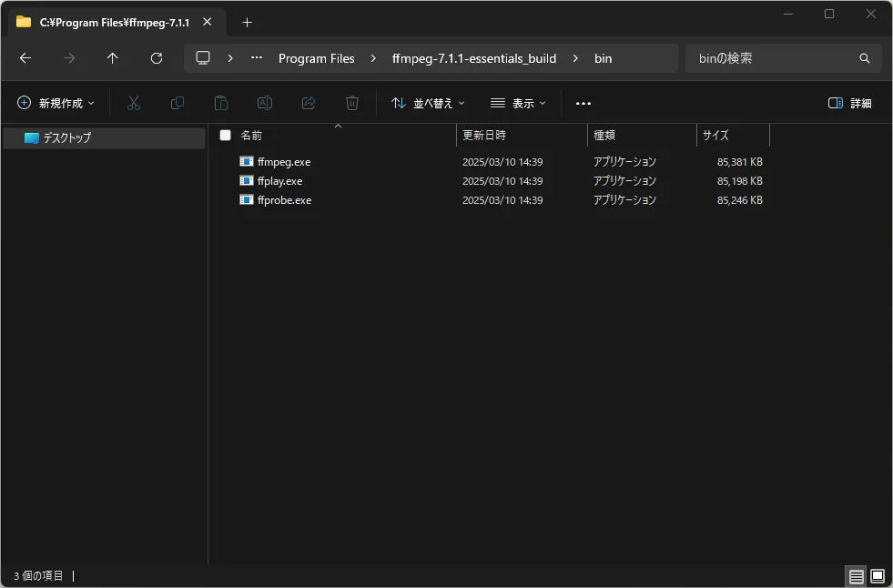Viewport: 893px width, 588px height.
Task: Select the C:¥Program Files¥ffmpeg-7.1.1 tab
Action: (x=115, y=23)
